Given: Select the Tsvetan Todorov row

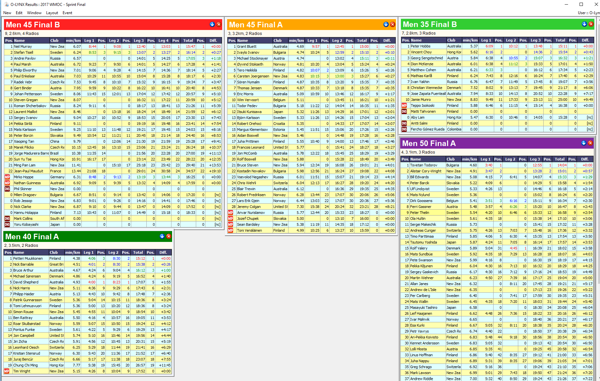Looking at the screenshot, I should click(497, 165).
